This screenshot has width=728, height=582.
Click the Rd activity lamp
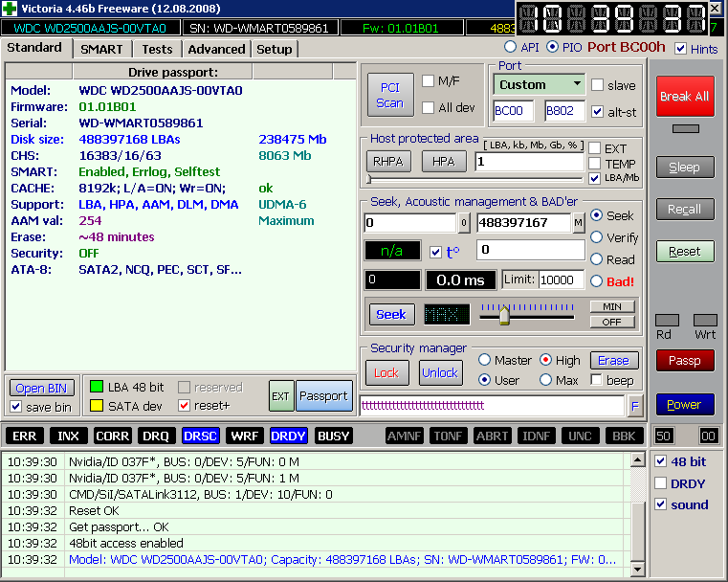[x=667, y=320]
